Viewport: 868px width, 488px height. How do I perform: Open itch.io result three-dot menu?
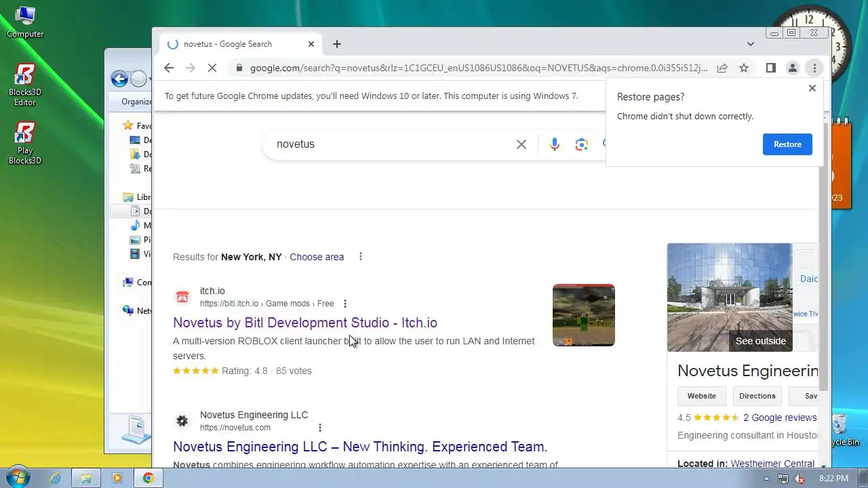[345, 304]
